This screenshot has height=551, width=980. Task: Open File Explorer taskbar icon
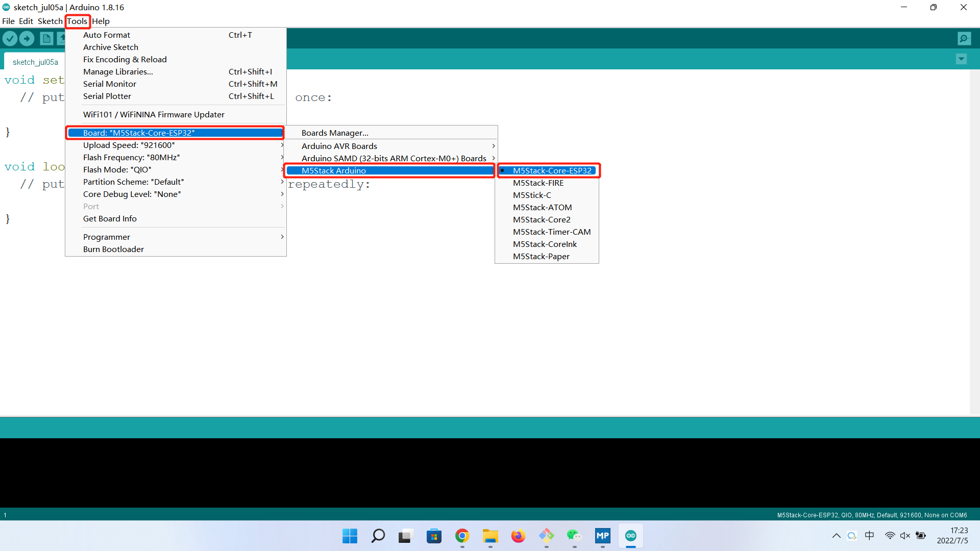[490, 536]
